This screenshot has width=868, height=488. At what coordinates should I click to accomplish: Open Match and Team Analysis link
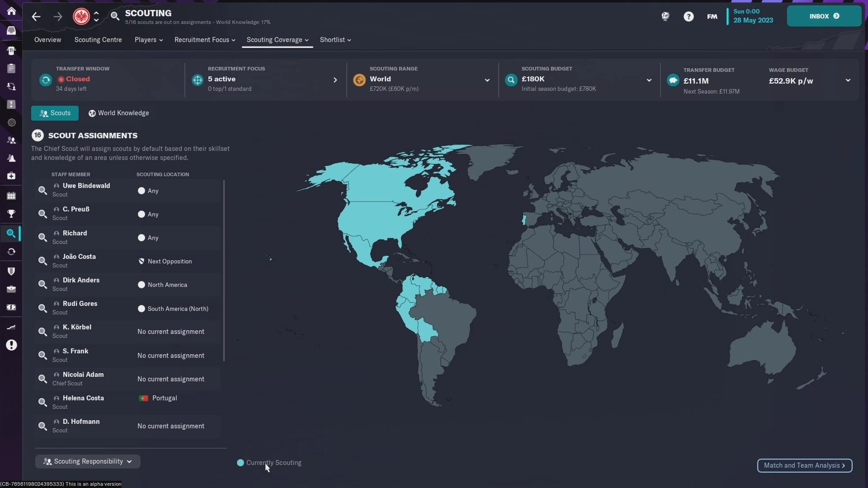(x=805, y=465)
